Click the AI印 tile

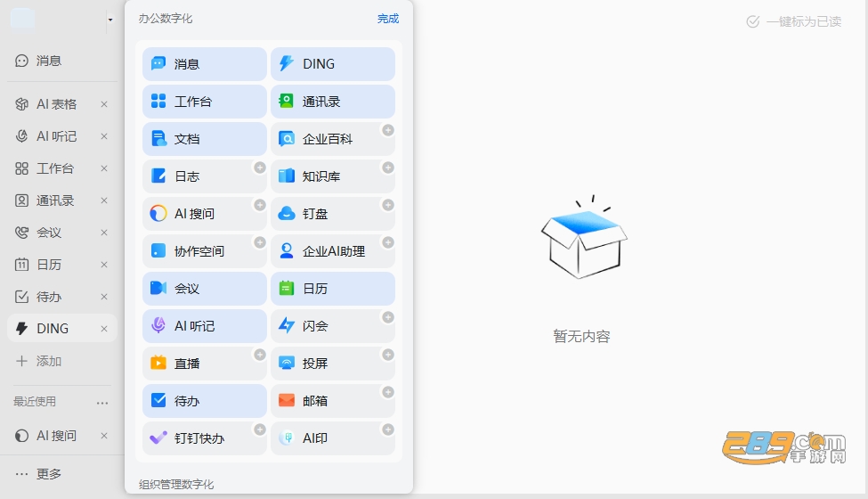pyautogui.click(x=333, y=438)
